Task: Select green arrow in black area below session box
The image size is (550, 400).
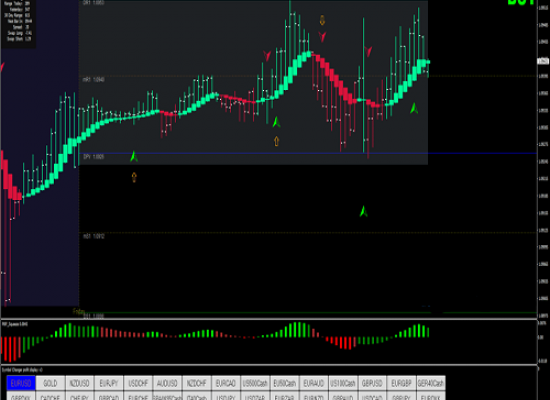Action: 364,211
